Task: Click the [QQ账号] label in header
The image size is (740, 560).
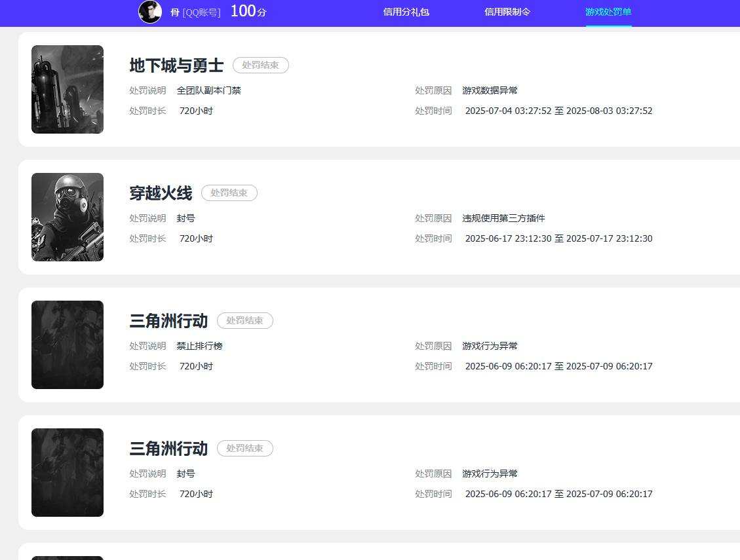Action: click(x=201, y=12)
